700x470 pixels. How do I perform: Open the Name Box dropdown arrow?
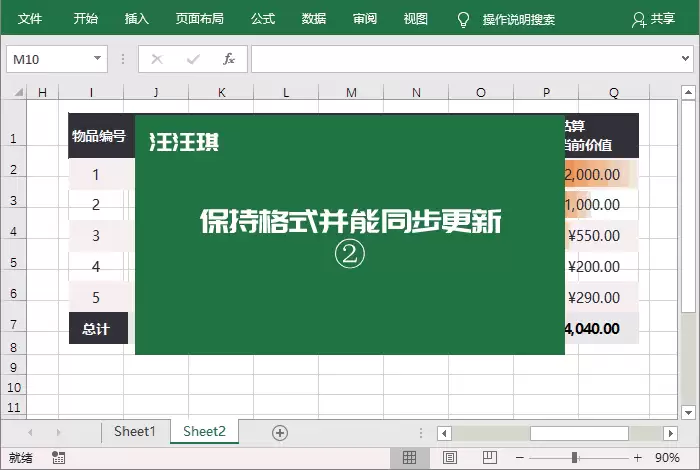97,58
